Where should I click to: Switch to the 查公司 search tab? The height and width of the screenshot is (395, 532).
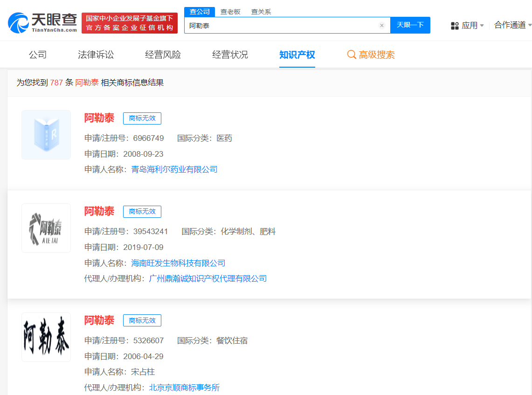(x=200, y=12)
